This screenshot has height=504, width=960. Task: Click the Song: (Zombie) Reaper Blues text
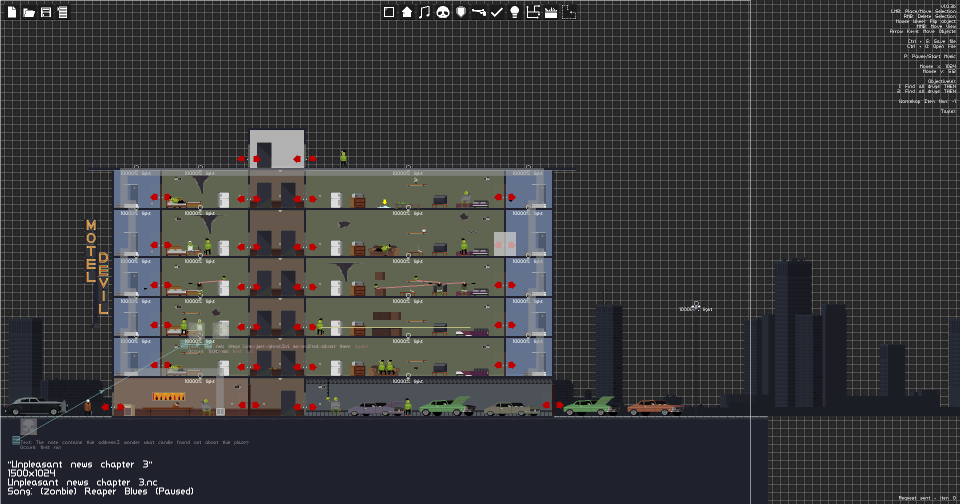[x=100, y=491]
